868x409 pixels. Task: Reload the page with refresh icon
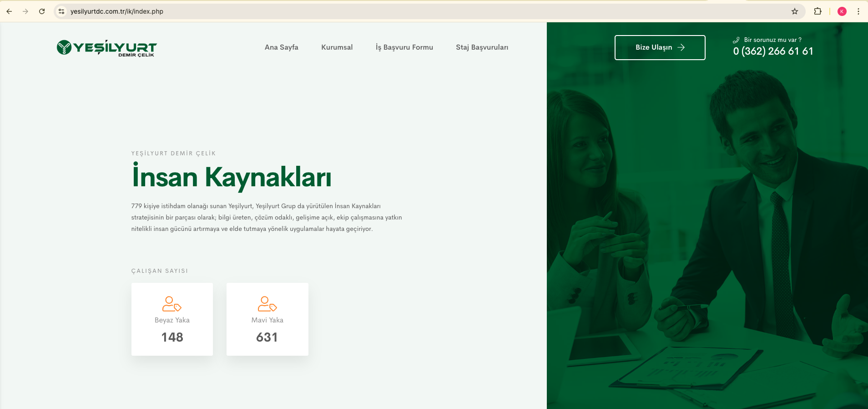(x=42, y=11)
